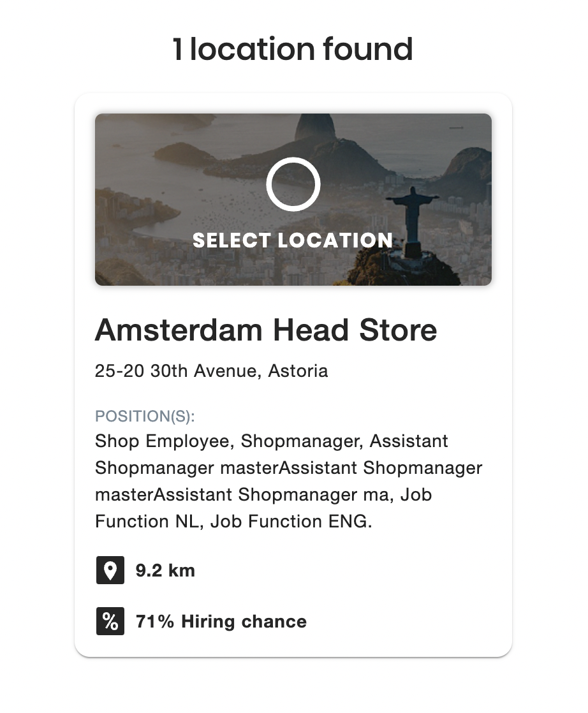Click the "1 location found" heading
Viewport: 588px width, 713px height.
point(293,49)
